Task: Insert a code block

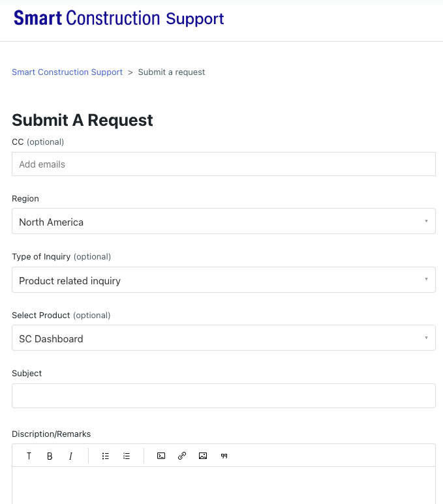Action: click(161, 456)
